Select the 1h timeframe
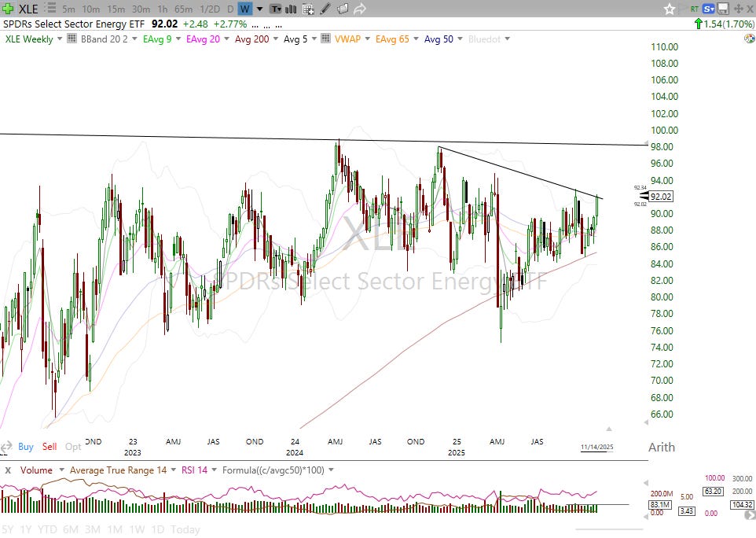Viewport: 756px width, 538px height. point(163,9)
